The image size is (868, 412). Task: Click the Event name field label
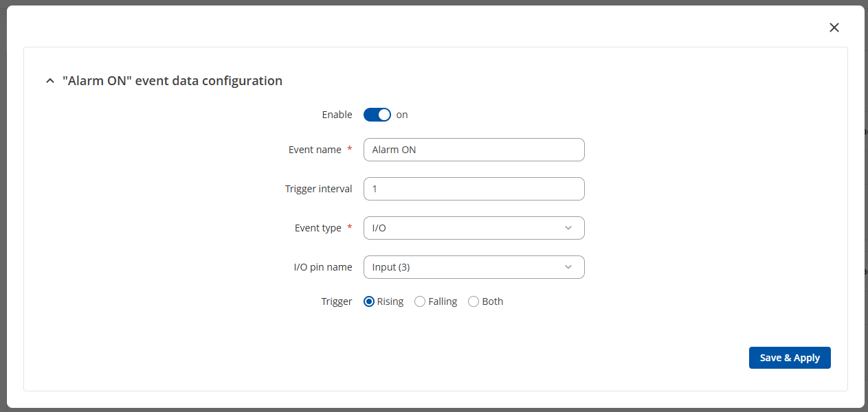tap(315, 150)
